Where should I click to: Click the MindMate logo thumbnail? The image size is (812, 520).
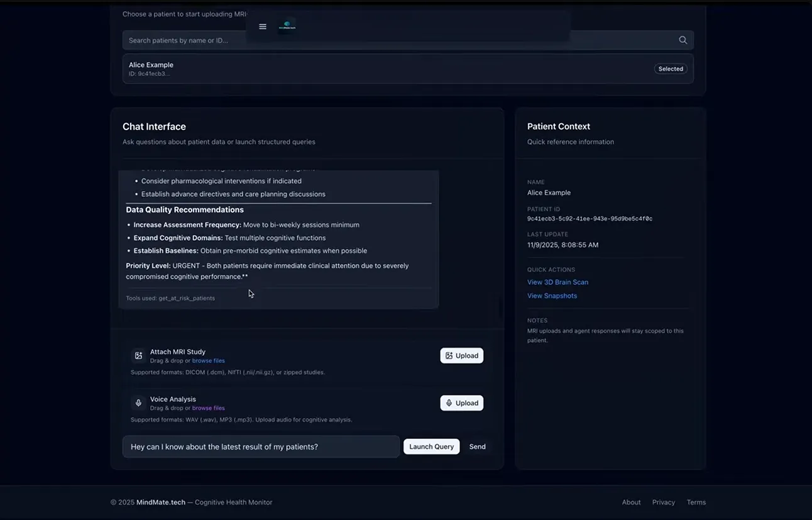pos(287,26)
